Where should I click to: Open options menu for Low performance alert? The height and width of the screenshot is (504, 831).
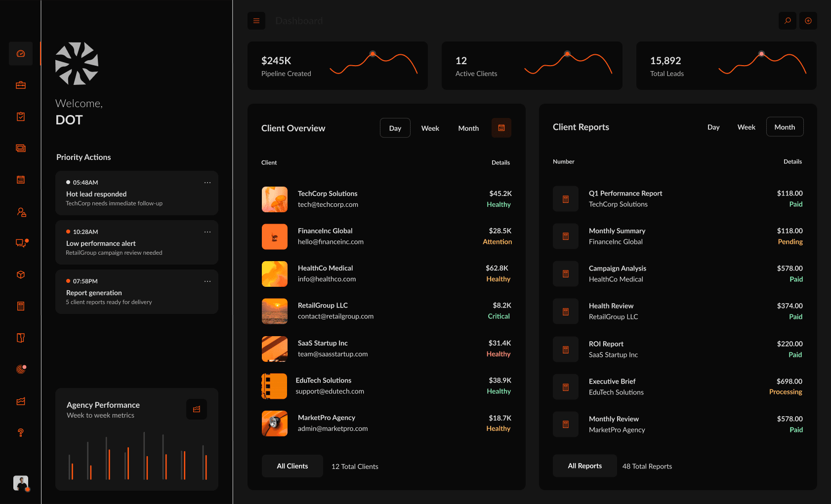click(x=208, y=232)
